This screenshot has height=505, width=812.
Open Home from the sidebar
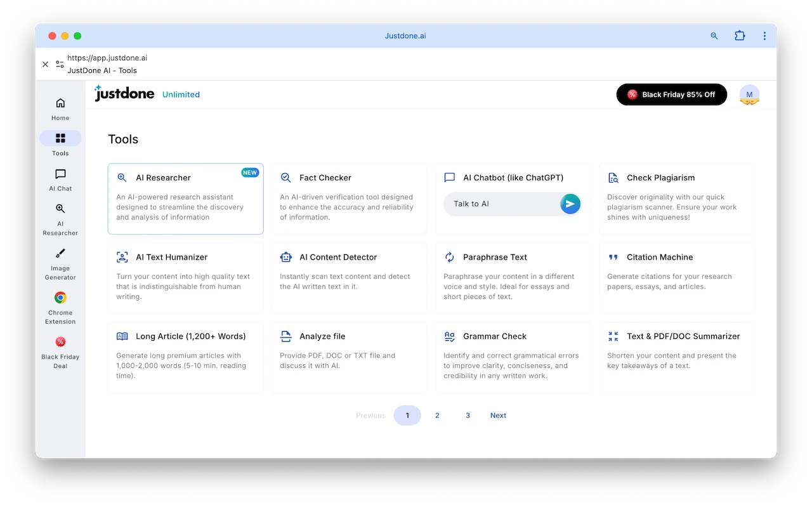pyautogui.click(x=60, y=103)
